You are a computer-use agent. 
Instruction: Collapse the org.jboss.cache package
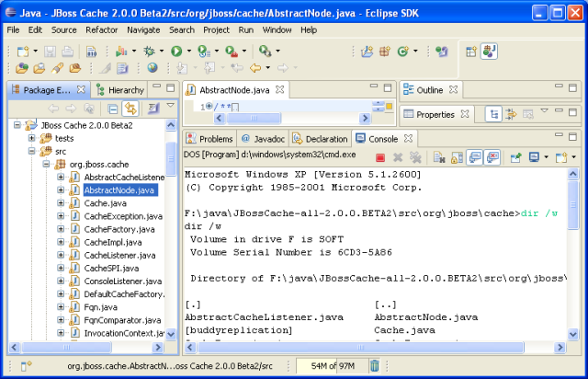coord(46,164)
